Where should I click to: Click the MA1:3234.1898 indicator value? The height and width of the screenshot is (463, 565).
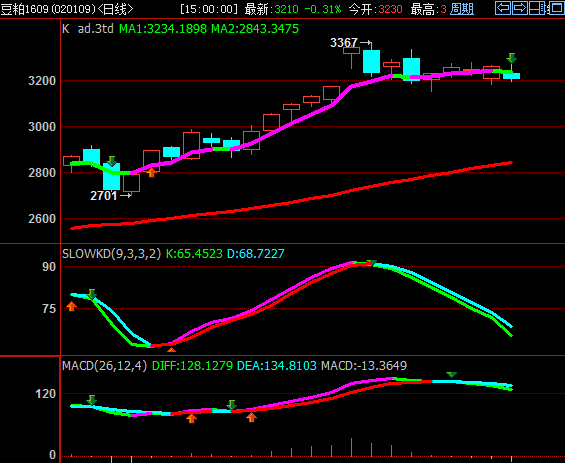coord(163,28)
